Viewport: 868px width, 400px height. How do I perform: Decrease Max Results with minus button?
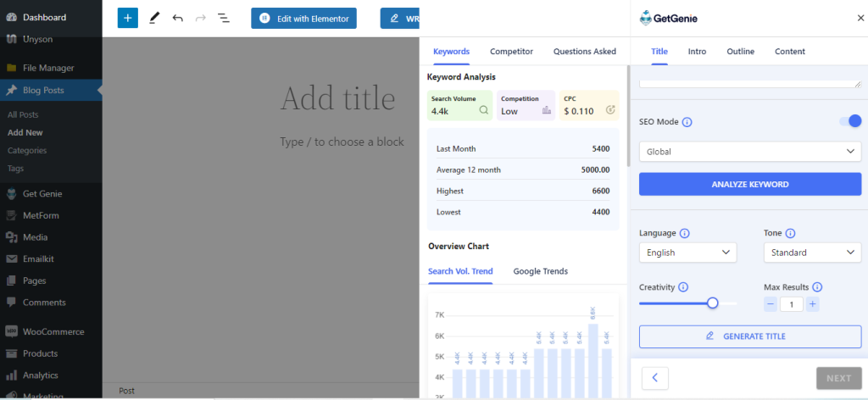click(771, 303)
